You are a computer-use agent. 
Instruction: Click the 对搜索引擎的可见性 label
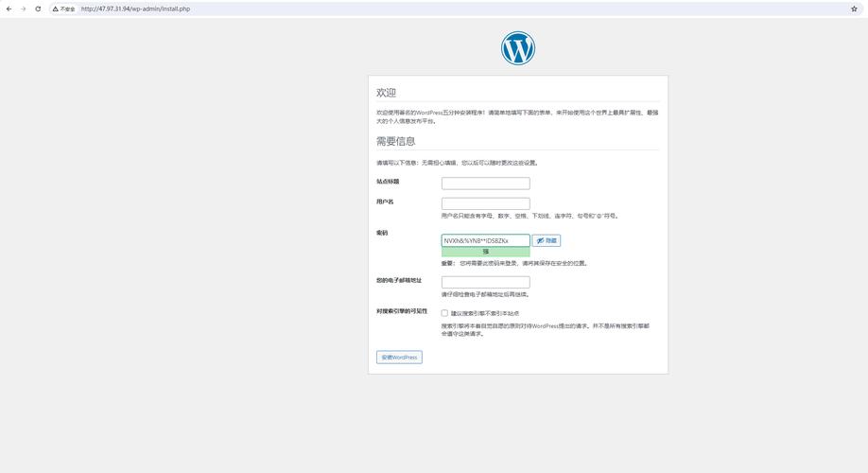(x=402, y=311)
